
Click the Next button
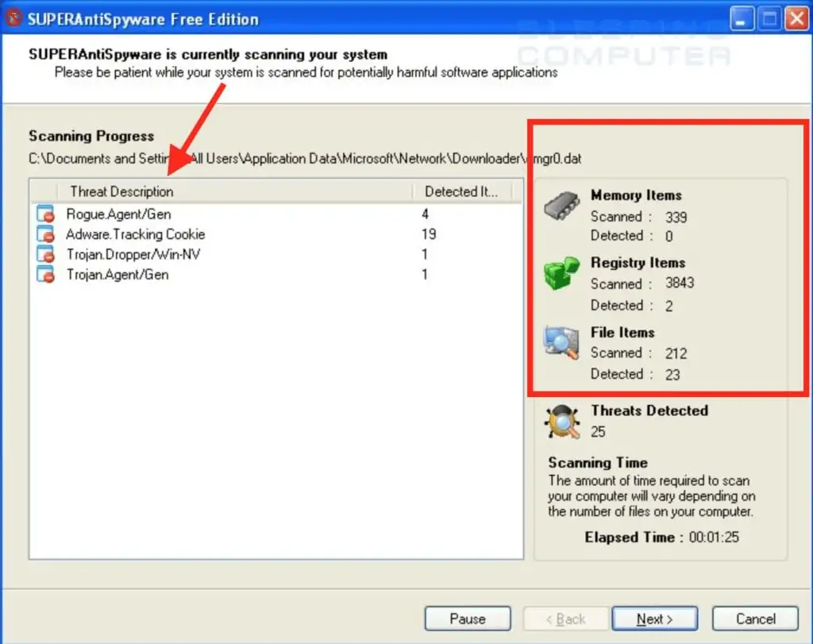click(655, 619)
